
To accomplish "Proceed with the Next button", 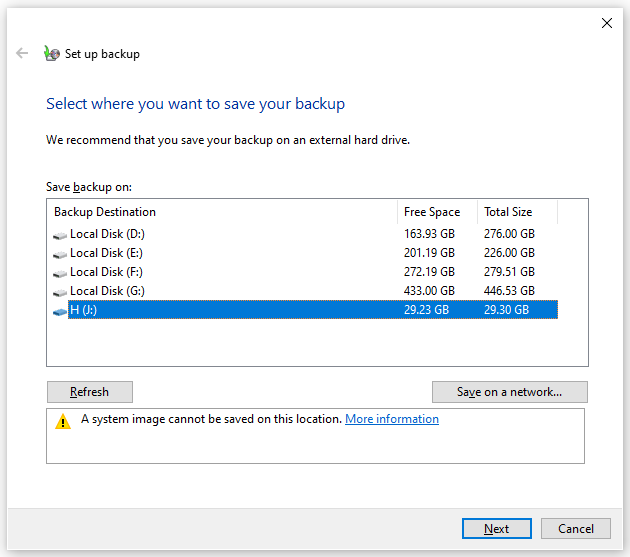I will (497, 528).
